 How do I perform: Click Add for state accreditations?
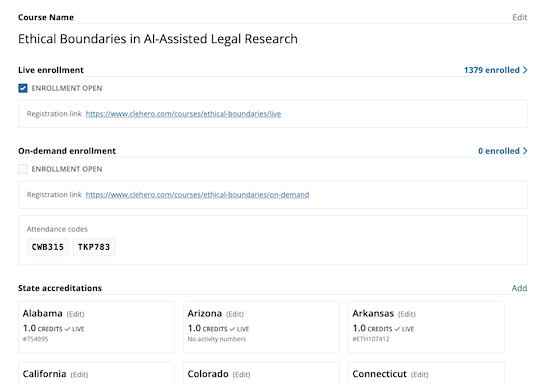click(519, 288)
